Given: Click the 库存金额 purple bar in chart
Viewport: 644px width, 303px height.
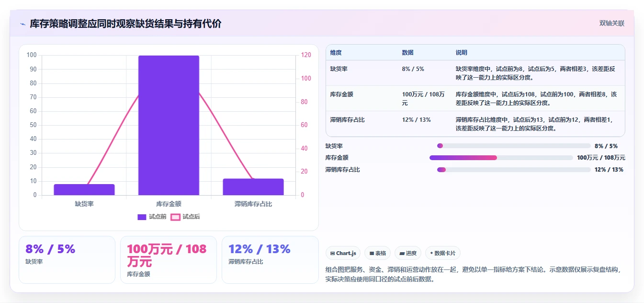Looking at the screenshot, I should [169, 125].
